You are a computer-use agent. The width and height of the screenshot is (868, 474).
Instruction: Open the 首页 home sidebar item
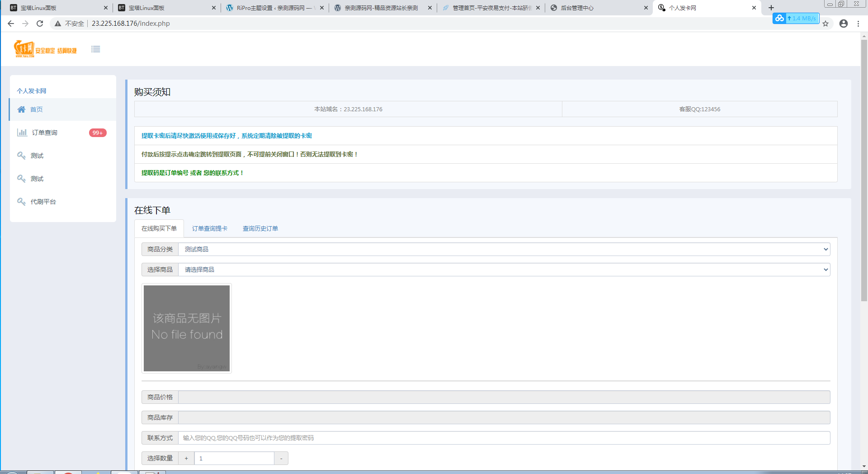63,109
